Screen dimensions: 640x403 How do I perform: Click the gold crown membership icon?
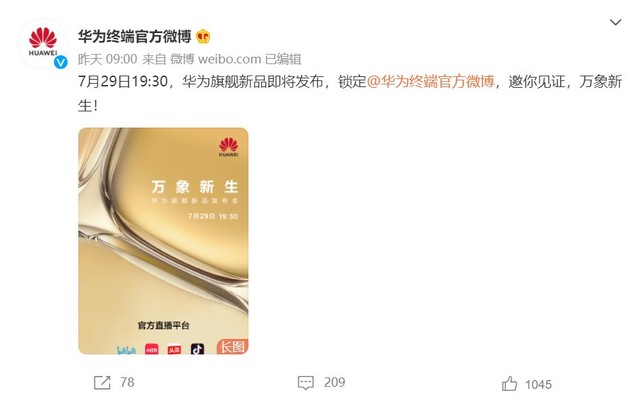pos(203,37)
